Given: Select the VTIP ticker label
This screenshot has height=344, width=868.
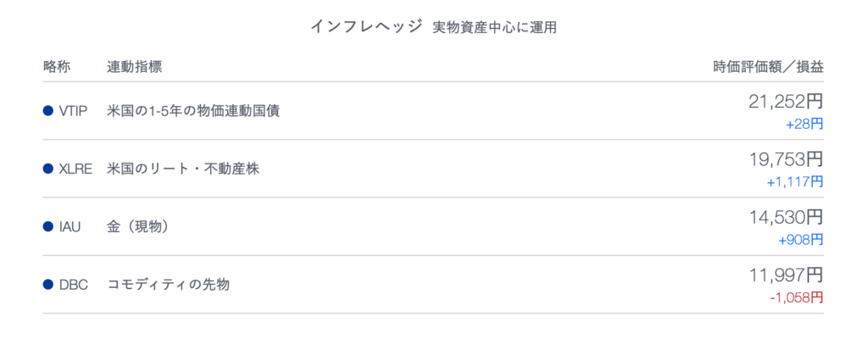Looking at the screenshot, I should 73,111.
